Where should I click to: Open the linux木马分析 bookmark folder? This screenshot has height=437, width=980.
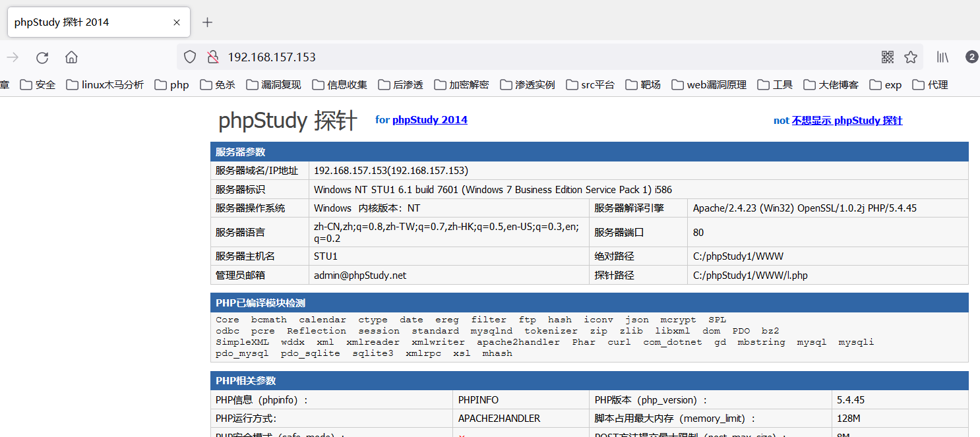coord(105,85)
